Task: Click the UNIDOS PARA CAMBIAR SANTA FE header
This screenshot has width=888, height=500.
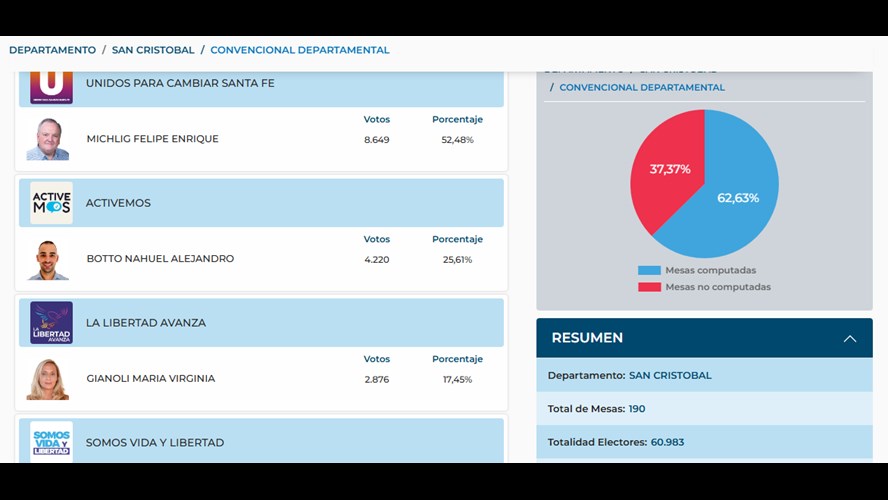Action: coord(180,83)
